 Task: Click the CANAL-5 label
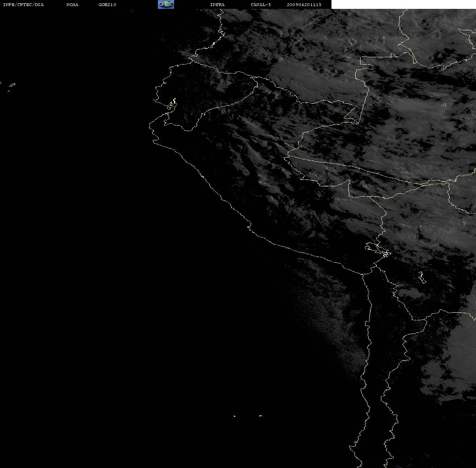[x=261, y=4]
